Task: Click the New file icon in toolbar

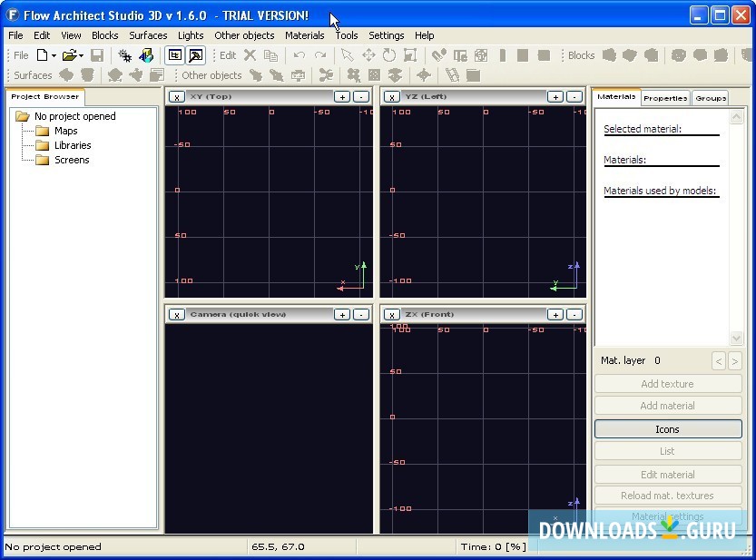Action: tap(42, 55)
